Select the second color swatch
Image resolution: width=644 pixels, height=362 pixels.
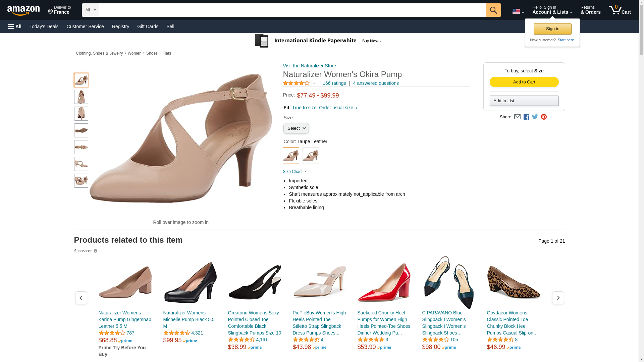coord(311,156)
